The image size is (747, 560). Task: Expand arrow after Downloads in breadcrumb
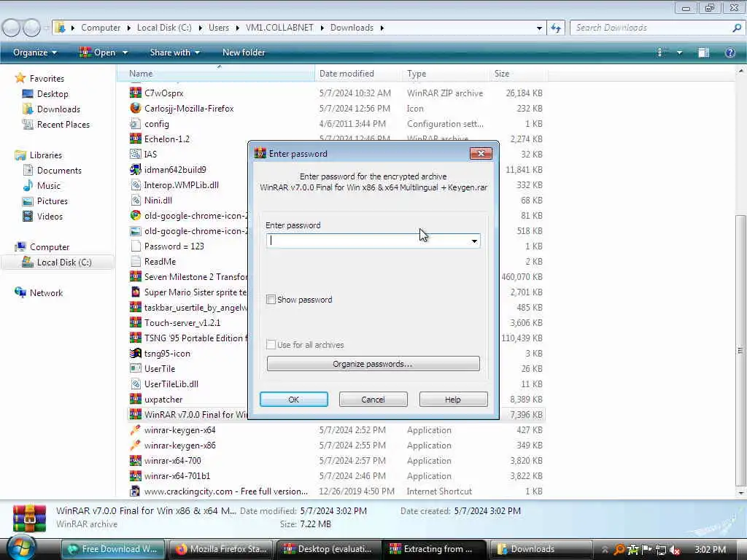pyautogui.click(x=382, y=28)
